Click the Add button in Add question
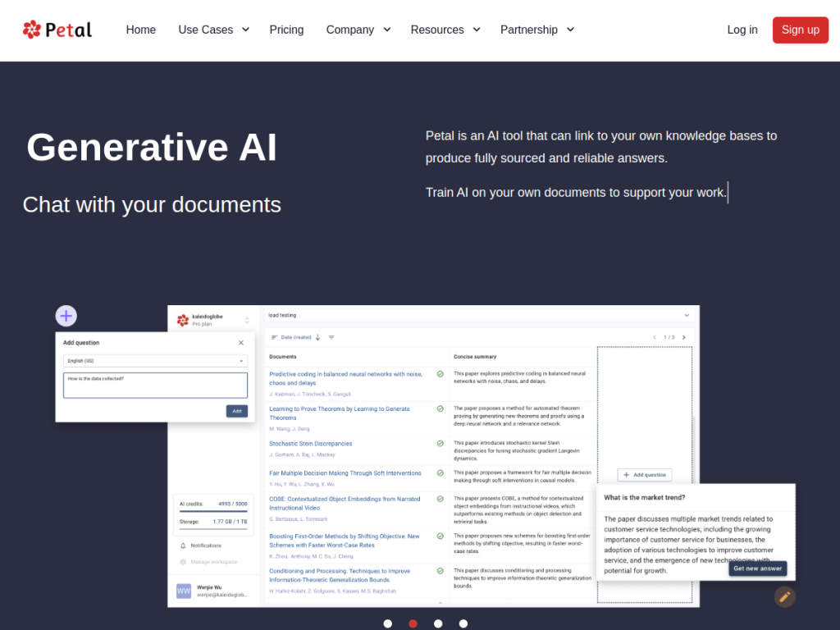 pyautogui.click(x=237, y=412)
